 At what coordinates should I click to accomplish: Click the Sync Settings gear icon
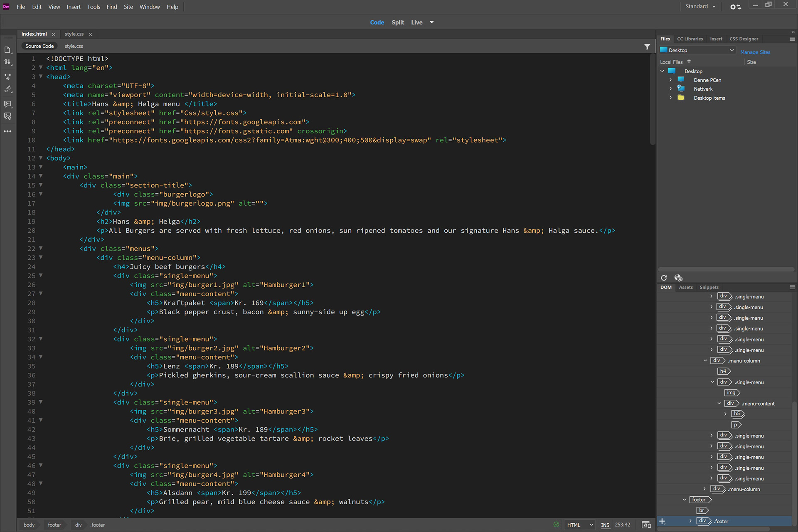[735, 7]
